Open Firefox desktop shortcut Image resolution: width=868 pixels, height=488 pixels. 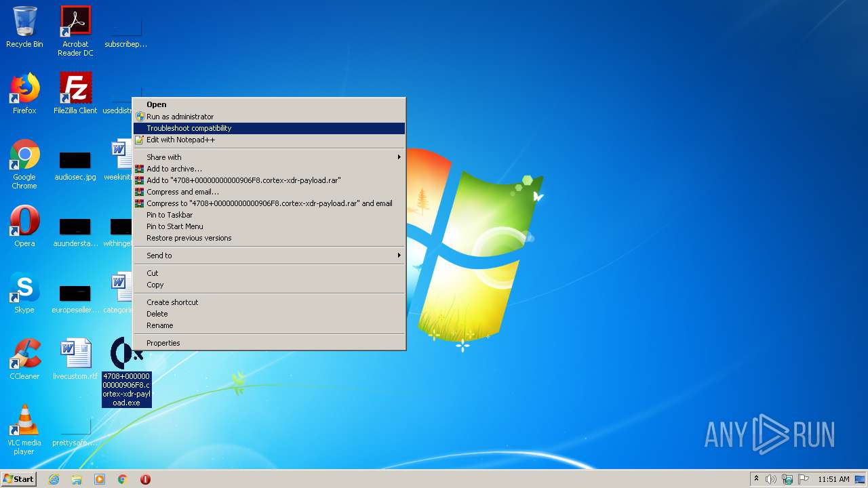[x=24, y=94]
